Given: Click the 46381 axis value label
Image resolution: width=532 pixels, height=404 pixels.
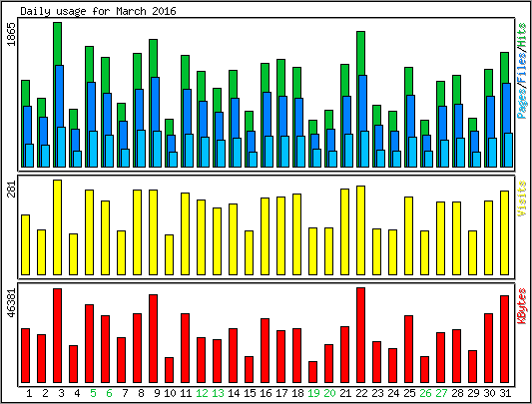Looking at the screenshot, I should tap(11, 303).
